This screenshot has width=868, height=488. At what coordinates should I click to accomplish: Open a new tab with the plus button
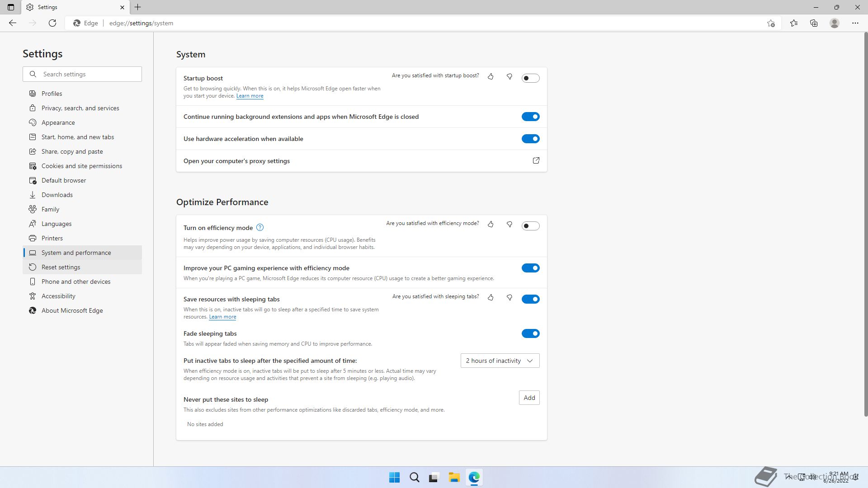[138, 7]
